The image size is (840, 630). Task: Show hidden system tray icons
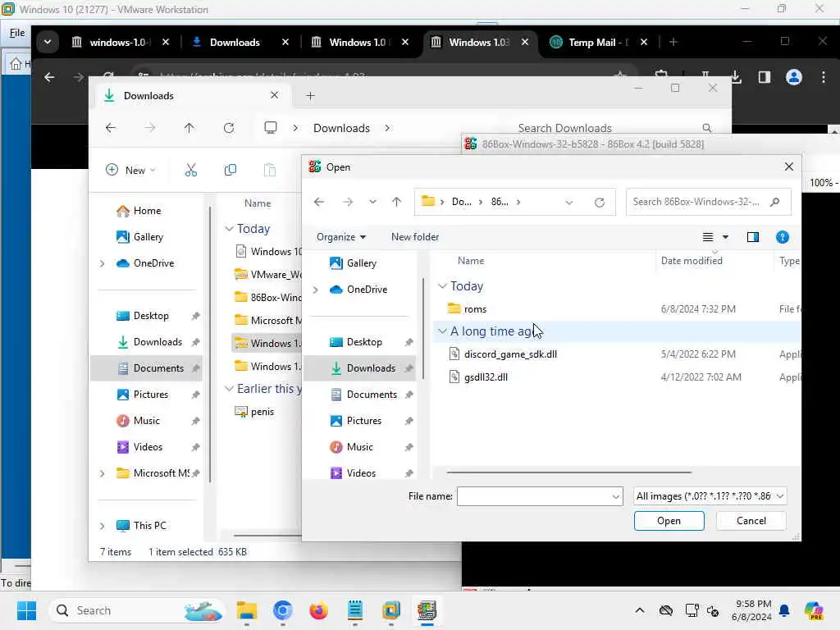pyautogui.click(x=640, y=610)
